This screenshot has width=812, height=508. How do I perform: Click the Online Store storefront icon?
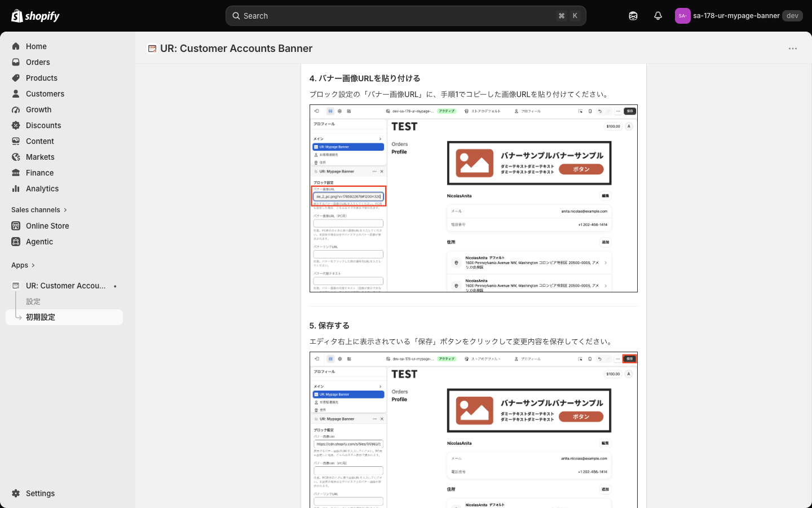click(16, 226)
